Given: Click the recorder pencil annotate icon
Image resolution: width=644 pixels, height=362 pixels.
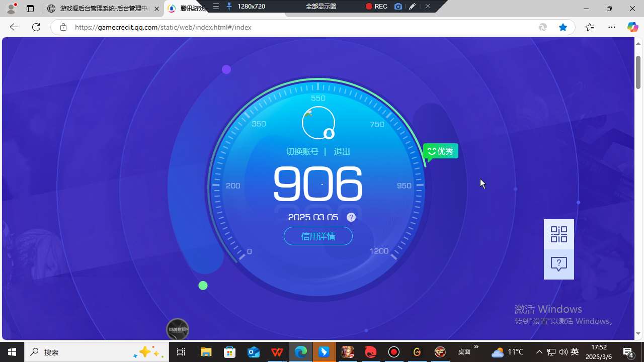Looking at the screenshot, I should point(413,6).
